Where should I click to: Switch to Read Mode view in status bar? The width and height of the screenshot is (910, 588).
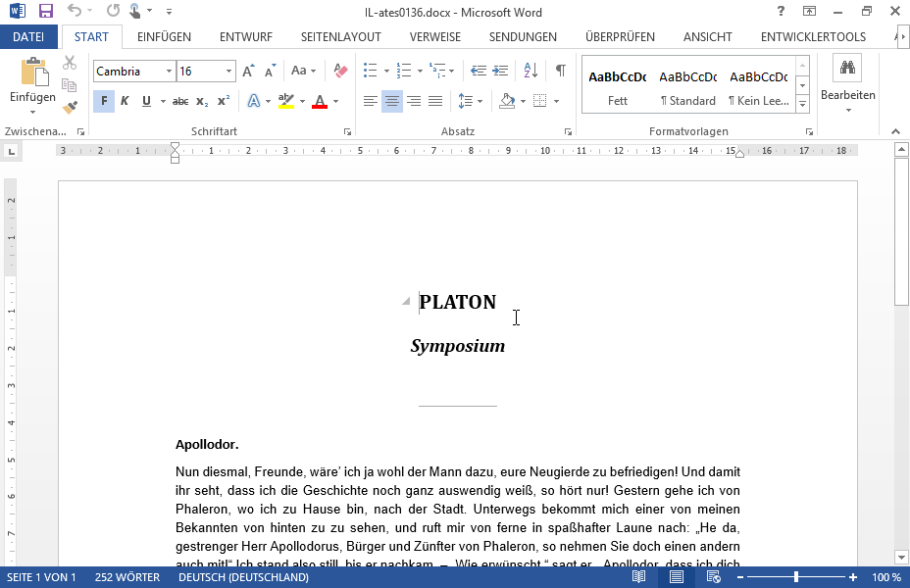click(639, 577)
